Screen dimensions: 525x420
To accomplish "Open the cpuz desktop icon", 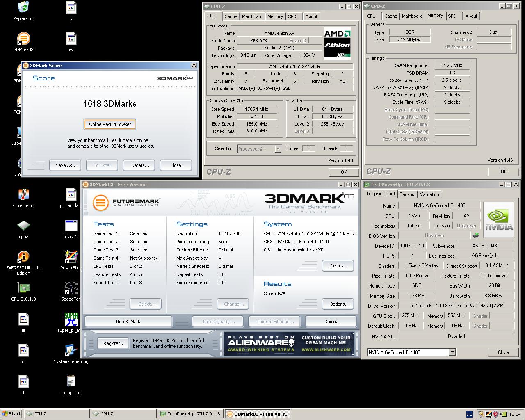I will pyautogui.click(x=23, y=226).
